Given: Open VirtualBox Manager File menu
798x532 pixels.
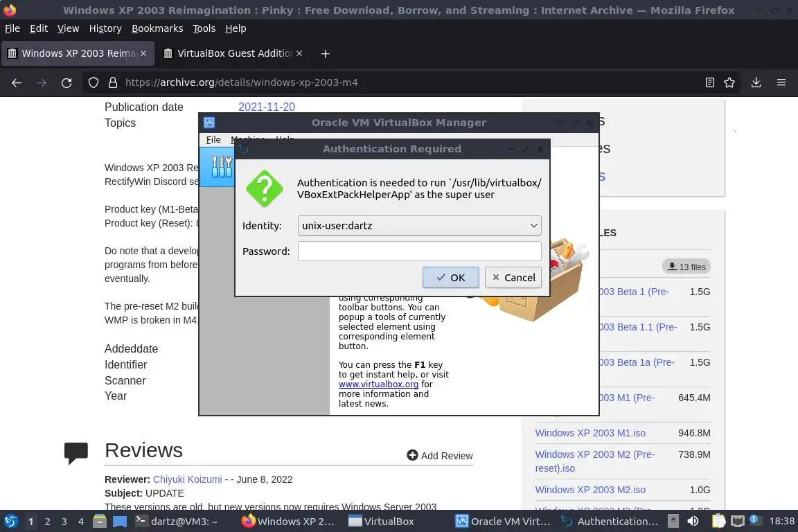Looking at the screenshot, I should (213, 139).
